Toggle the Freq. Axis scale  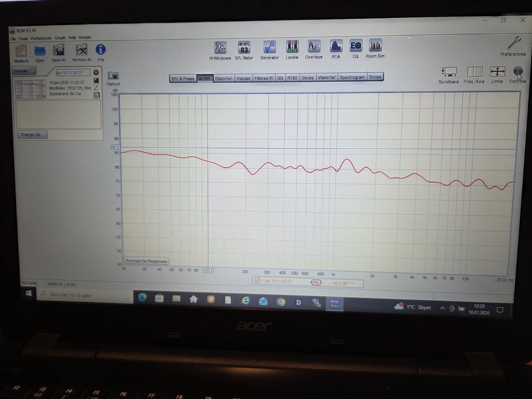click(474, 75)
